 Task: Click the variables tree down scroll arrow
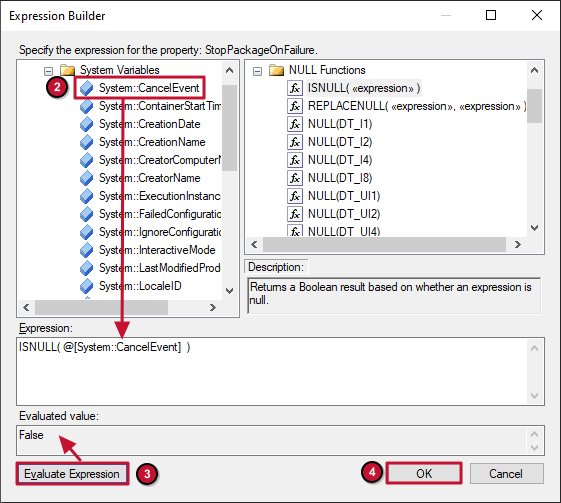(x=230, y=290)
